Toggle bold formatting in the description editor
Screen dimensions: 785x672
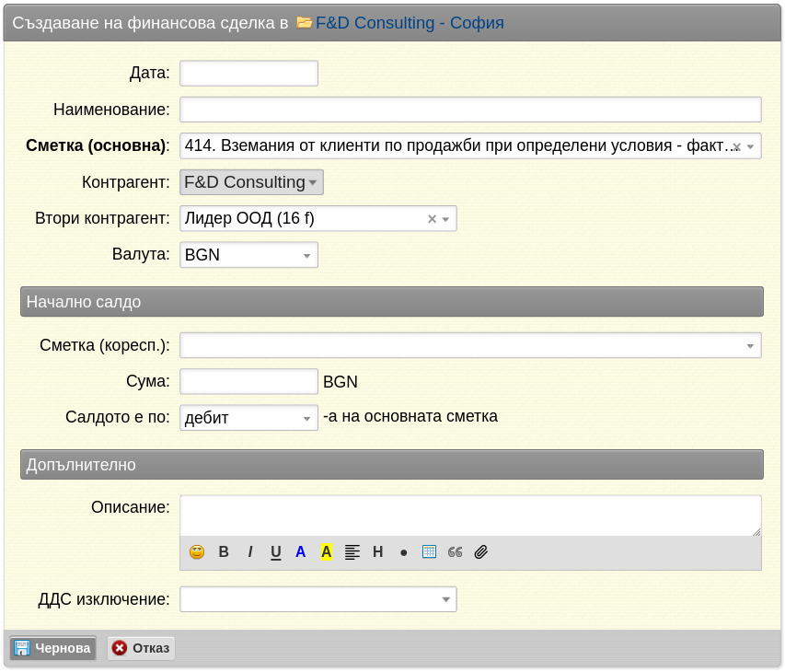tap(224, 551)
